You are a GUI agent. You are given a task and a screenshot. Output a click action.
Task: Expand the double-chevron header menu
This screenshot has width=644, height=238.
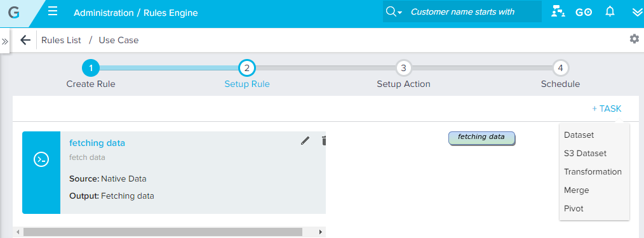point(638,12)
